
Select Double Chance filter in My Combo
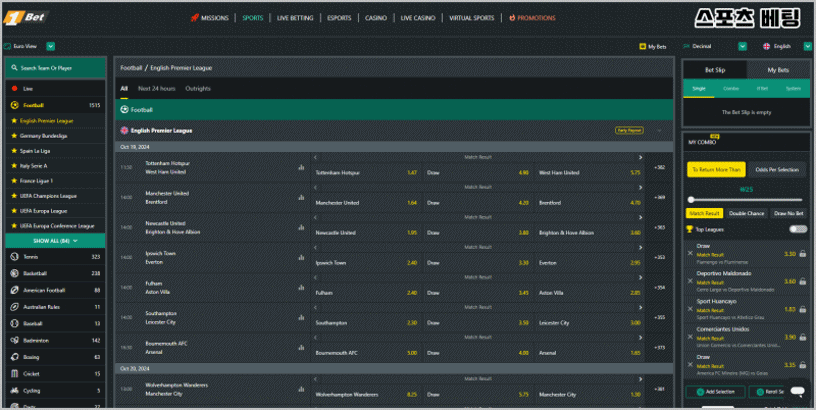[746, 213]
